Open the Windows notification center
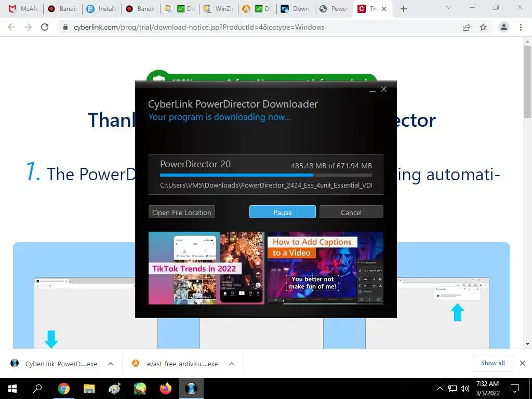 pos(515,389)
